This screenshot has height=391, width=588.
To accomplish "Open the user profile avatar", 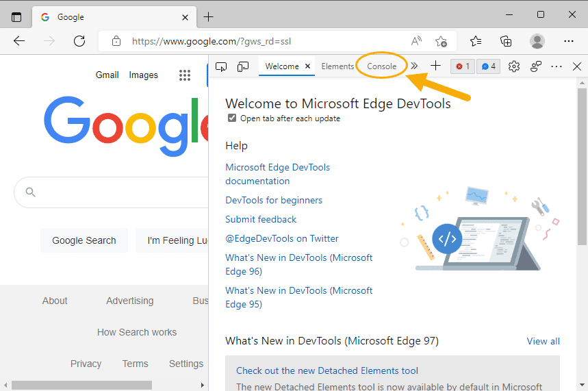I will coord(537,41).
